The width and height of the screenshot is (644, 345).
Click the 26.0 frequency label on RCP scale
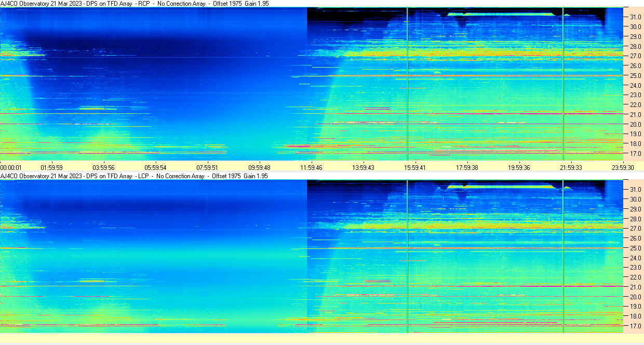pos(636,66)
